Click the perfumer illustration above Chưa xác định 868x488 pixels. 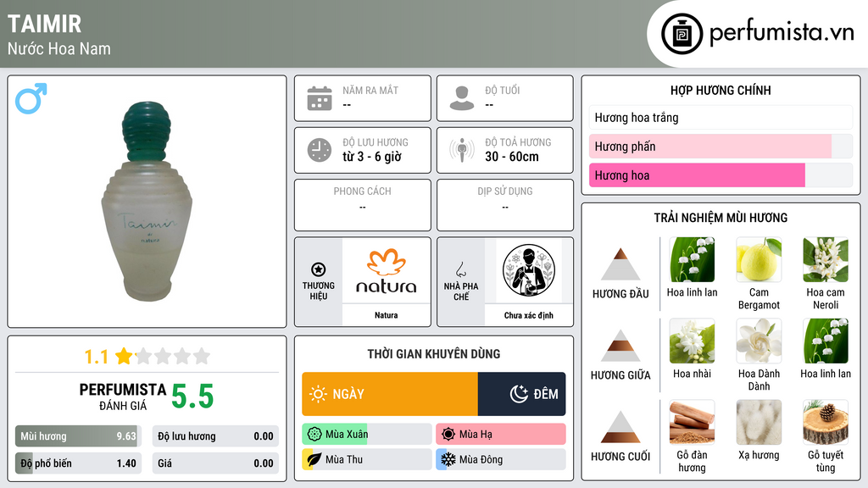click(x=529, y=270)
